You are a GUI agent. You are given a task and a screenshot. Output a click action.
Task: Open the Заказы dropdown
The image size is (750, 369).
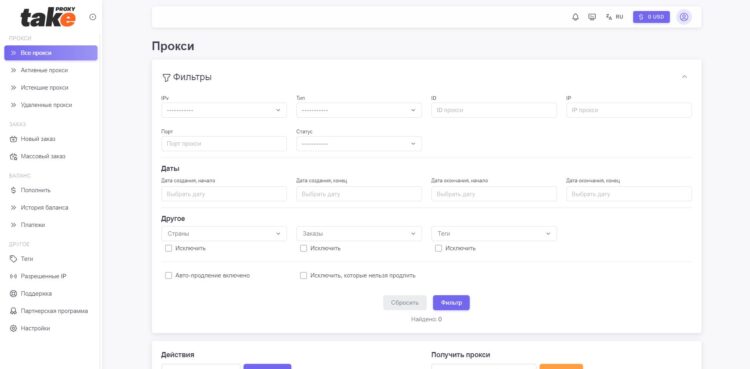point(359,234)
